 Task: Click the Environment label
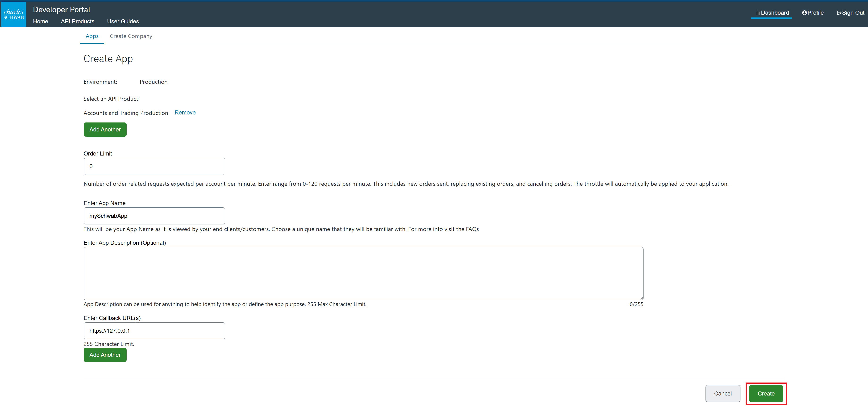pyautogui.click(x=100, y=82)
